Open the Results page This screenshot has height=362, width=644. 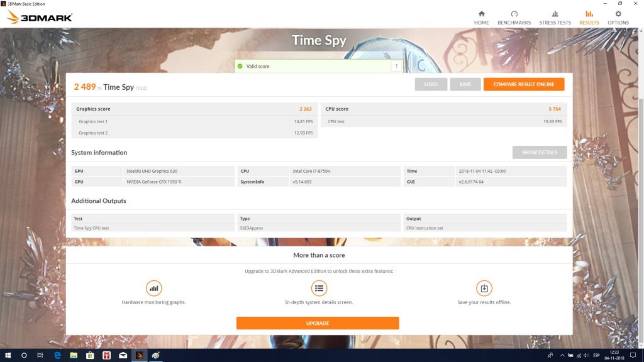[589, 18]
